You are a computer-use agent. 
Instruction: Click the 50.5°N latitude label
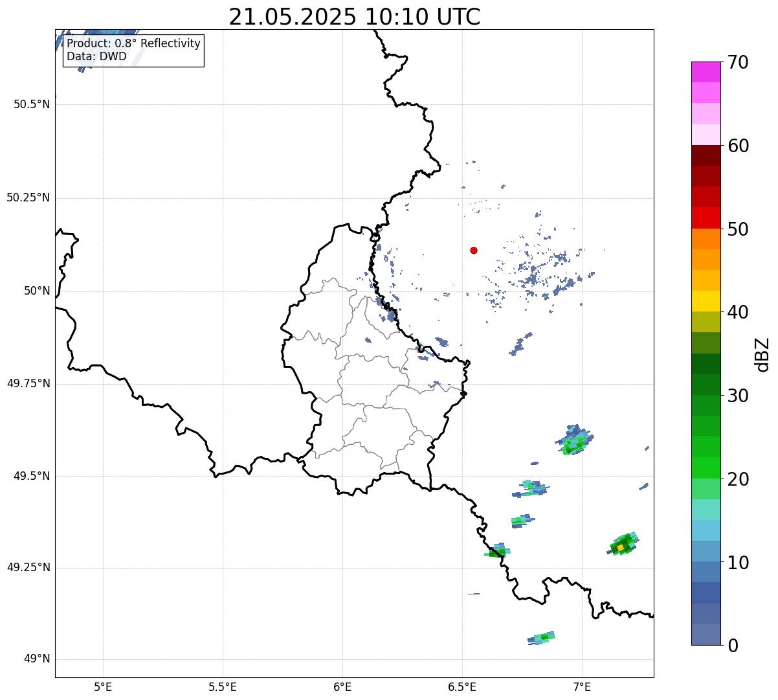(x=32, y=104)
